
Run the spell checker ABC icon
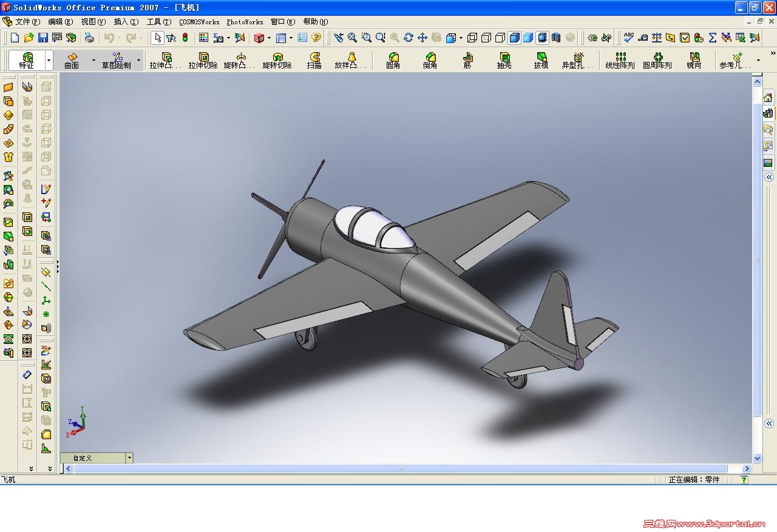click(629, 38)
